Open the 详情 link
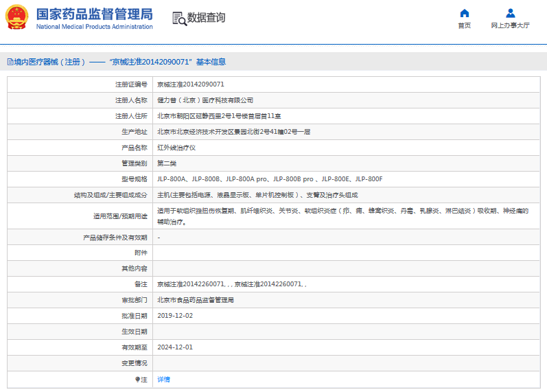Screen dimensions: 547x392 coord(163,380)
